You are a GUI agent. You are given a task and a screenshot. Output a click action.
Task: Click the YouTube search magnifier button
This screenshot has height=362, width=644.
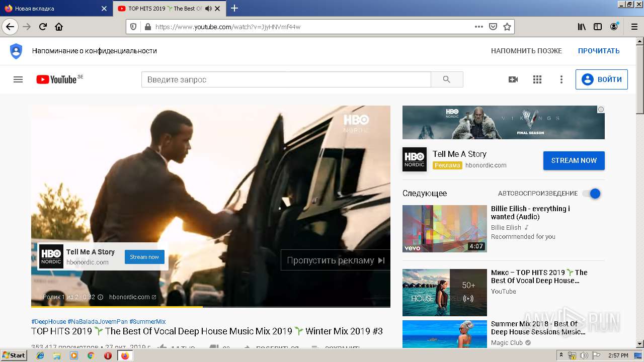tap(447, 79)
